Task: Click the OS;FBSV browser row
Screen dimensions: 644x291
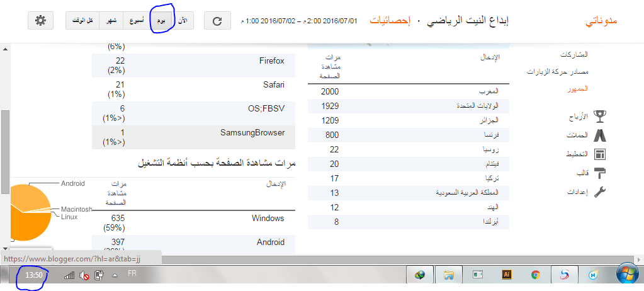Action: coord(194,113)
